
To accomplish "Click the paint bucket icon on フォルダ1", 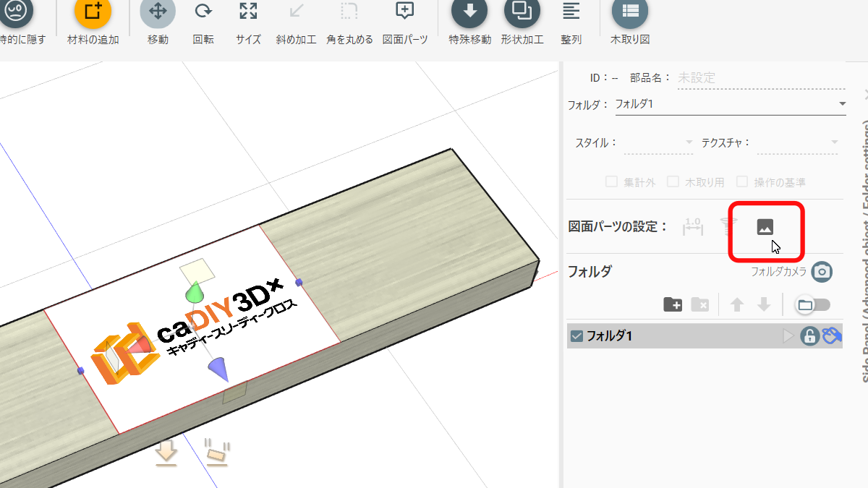I will [x=833, y=336].
